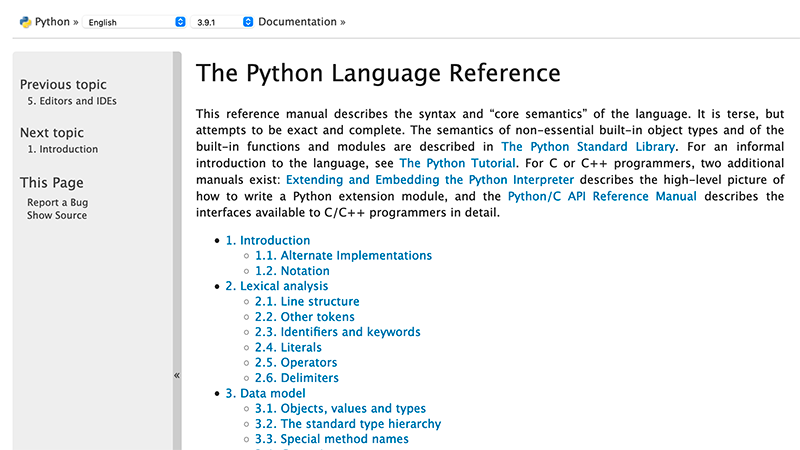This screenshot has width=800, height=450.
Task: Open The Python Standard Library link
Action: (x=588, y=147)
